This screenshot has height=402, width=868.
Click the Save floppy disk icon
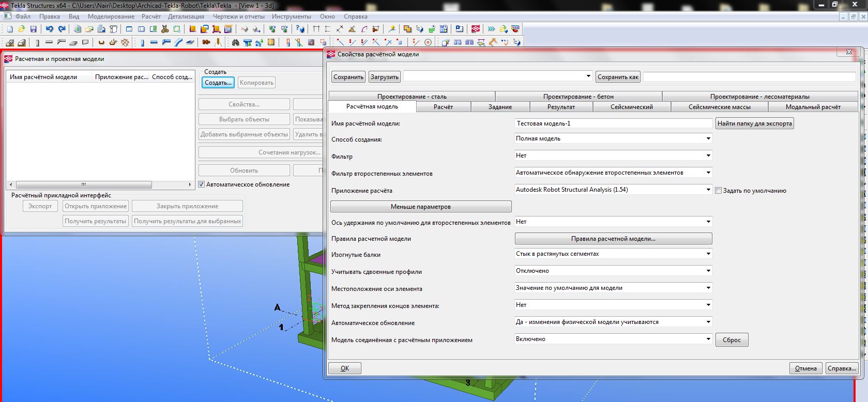coord(34,29)
